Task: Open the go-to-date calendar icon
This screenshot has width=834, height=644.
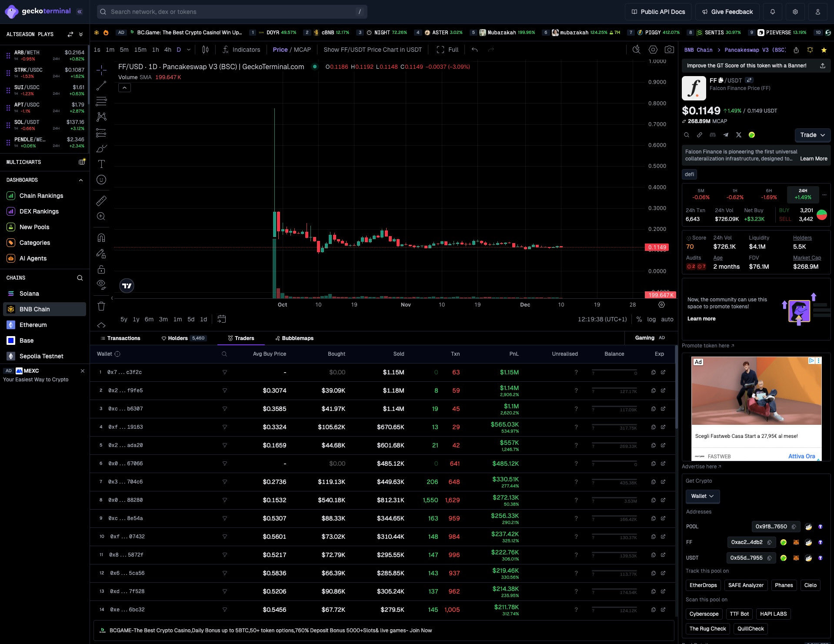Action: tap(222, 319)
